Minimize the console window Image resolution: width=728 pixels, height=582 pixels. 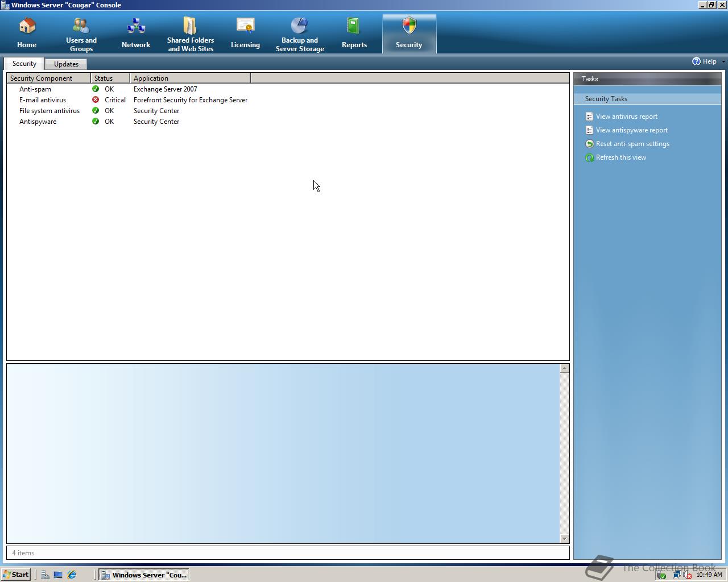tap(702, 5)
